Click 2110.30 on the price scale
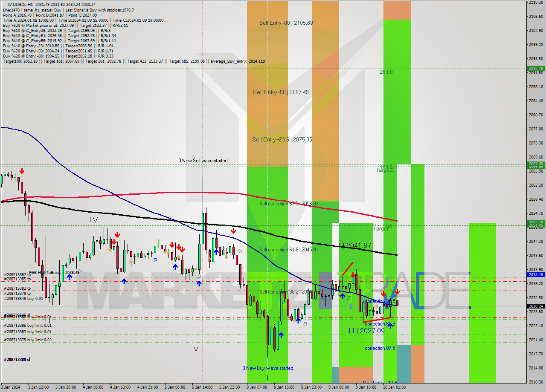Screen dimensions: 546x392 [x=536, y=3]
